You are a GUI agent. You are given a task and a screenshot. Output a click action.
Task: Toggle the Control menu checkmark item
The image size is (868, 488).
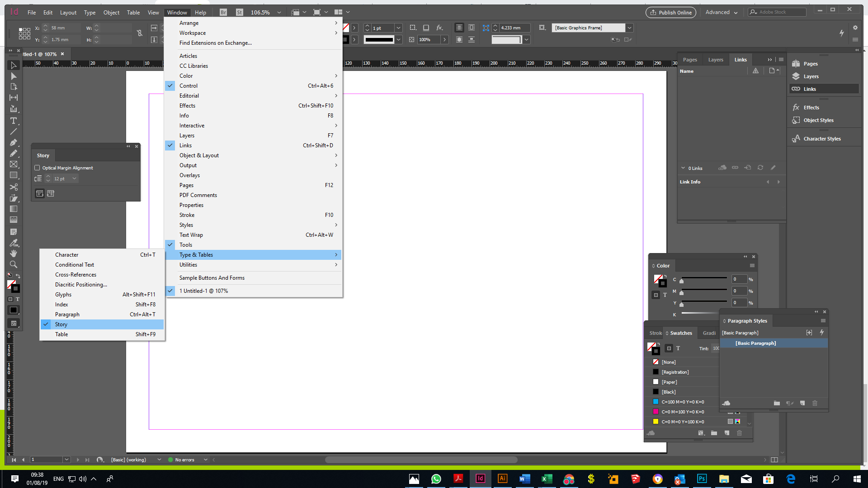click(x=189, y=86)
